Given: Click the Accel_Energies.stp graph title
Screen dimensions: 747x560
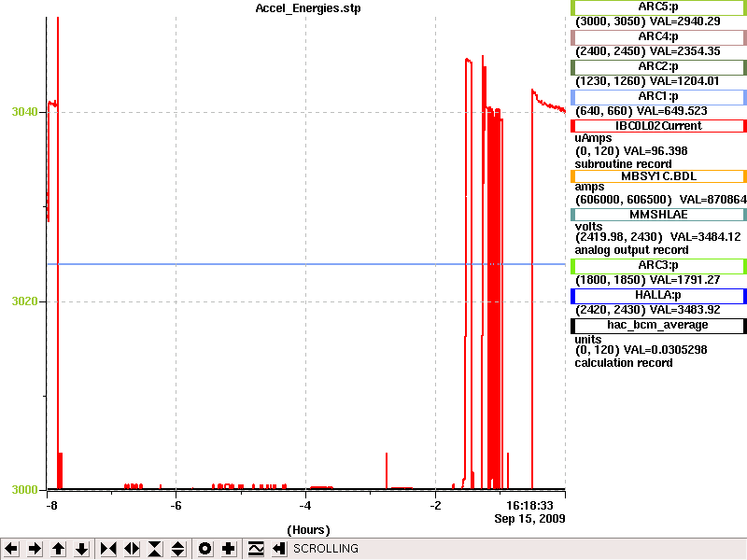Looking at the screenshot, I should (x=308, y=8).
